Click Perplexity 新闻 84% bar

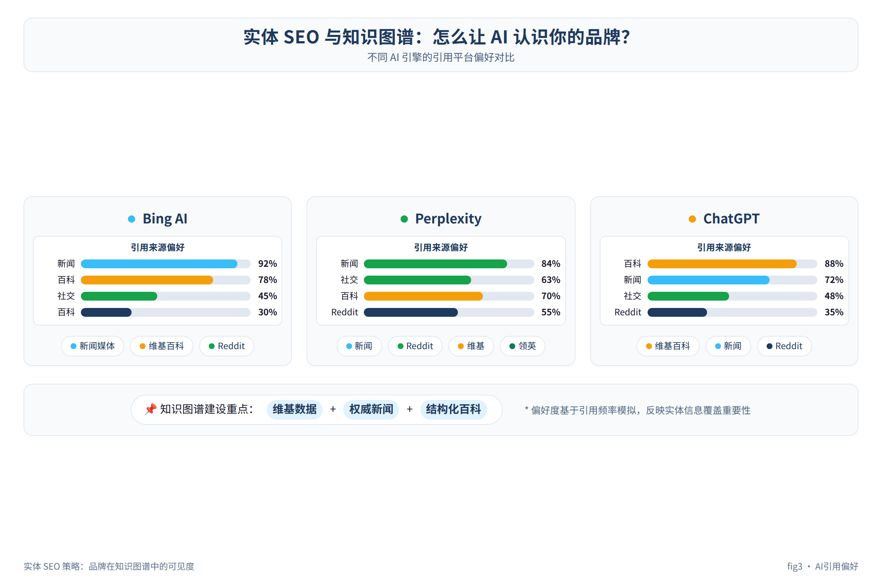pos(449,264)
